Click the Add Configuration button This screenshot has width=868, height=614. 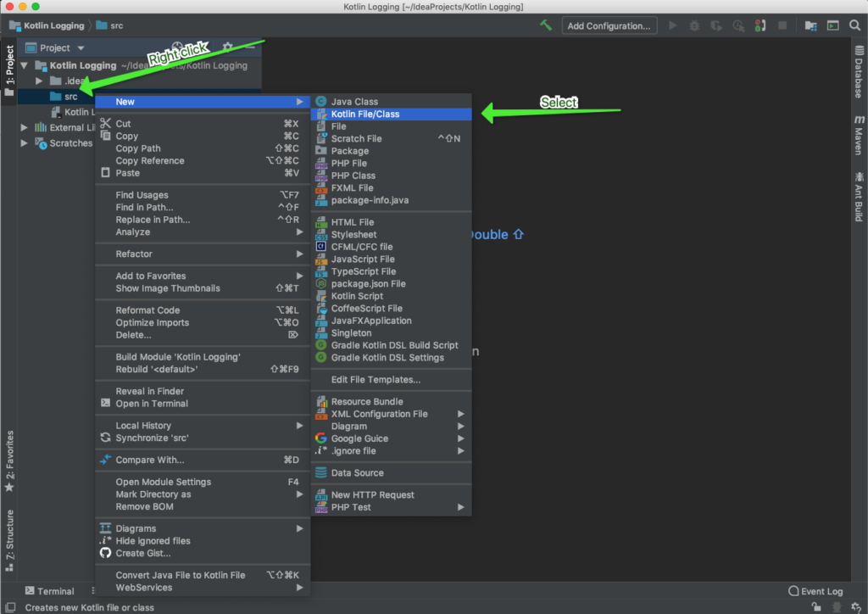coord(609,25)
